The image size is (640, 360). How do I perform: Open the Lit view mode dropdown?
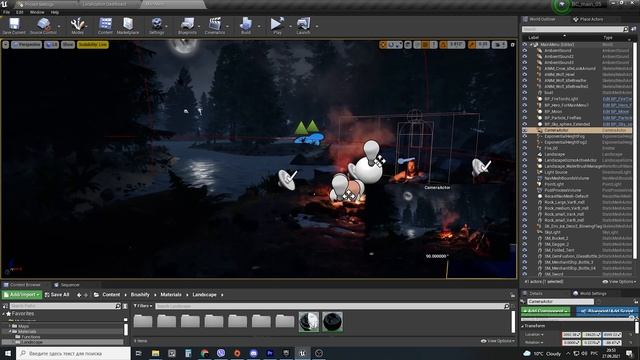click(x=51, y=44)
